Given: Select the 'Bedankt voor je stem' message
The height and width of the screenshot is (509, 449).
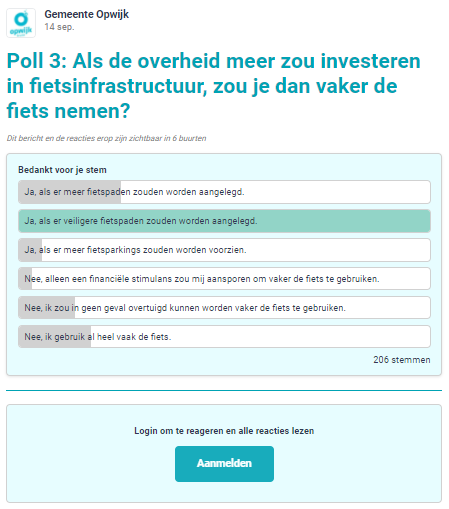Looking at the screenshot, I should point(62,170).
